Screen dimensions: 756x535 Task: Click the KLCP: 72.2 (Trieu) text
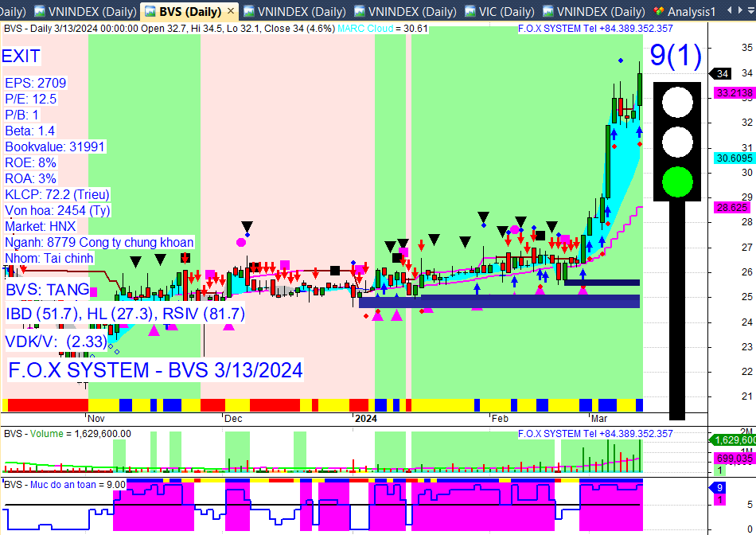[x=57, y=194]
